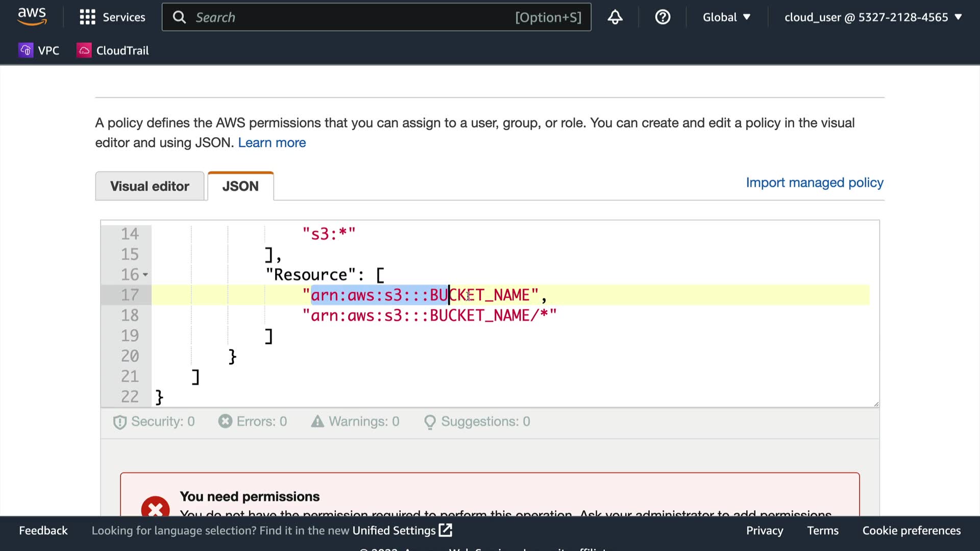Click the AWS logo home icon
This screenshot has width=980, height=551.
pos(32,16)
